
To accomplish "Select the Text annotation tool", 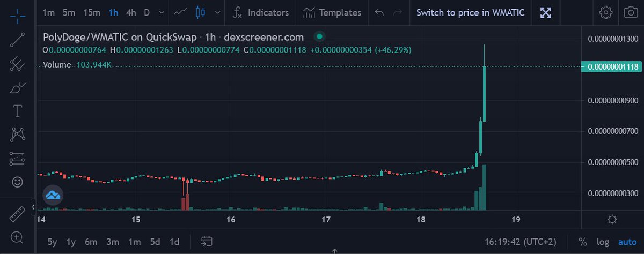I will tap(17, 111).
